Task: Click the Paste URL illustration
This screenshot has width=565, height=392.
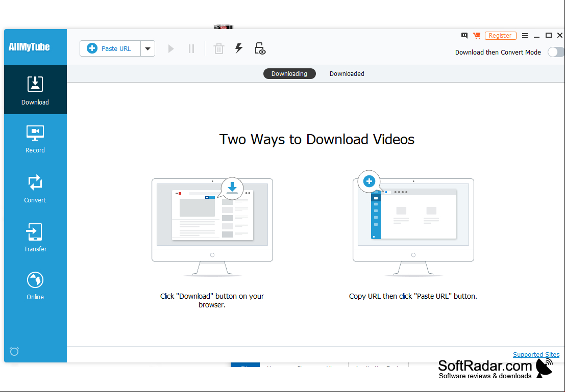Action: (413, 223)
